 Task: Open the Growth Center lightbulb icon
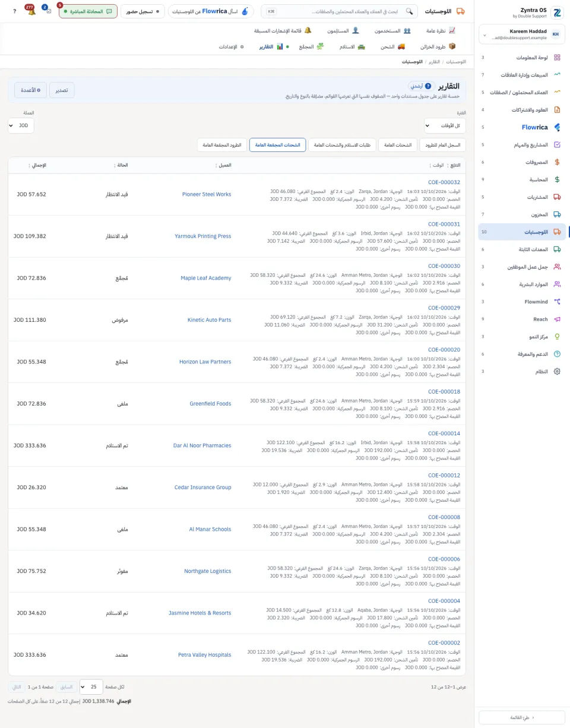[x=557, y=336]
